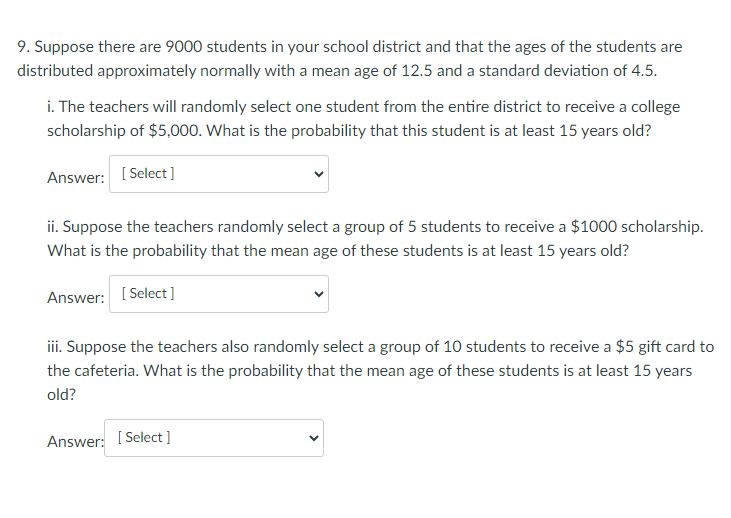Click the 'Answer:' label for part ii
Screen dimensions: 731x518
(76, 297)
